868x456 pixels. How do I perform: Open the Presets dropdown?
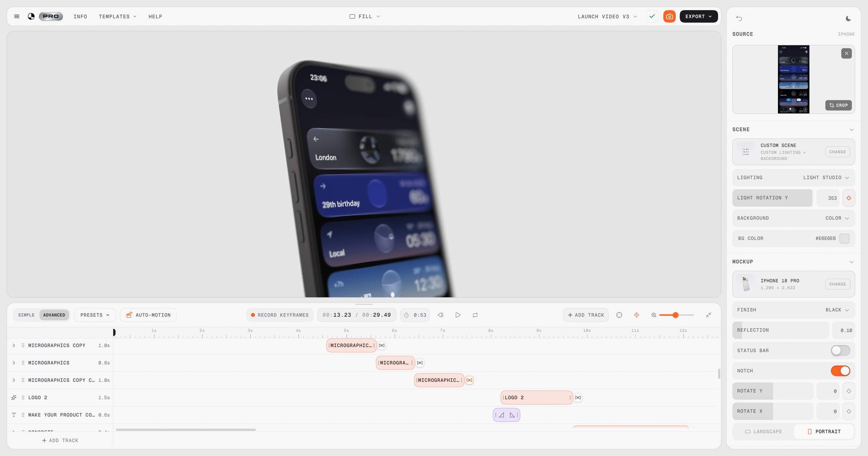tap(95, 315)
